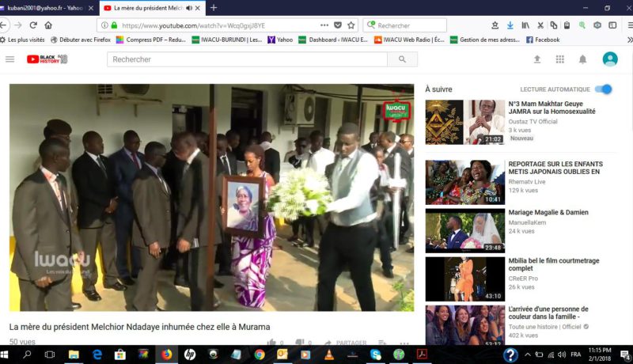Go to YouTube home via the logo
The image size is (633, 364).
click(x=47, y=59)
